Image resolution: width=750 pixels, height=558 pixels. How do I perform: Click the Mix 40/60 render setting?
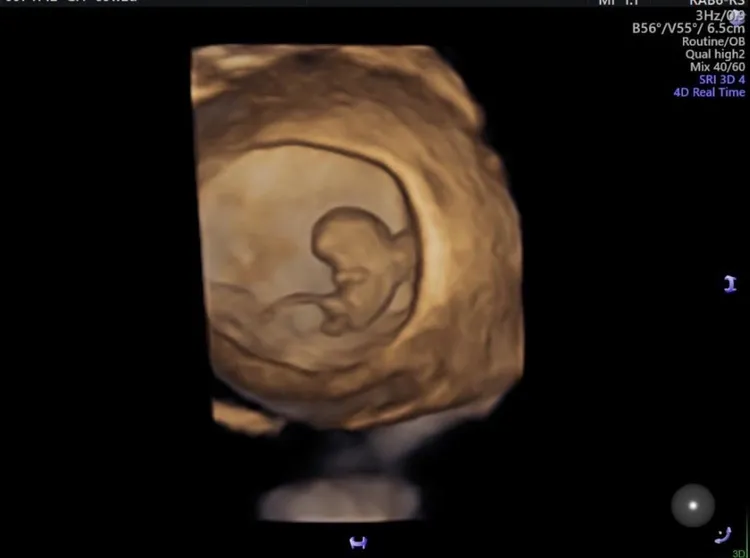tap(717, 67)
